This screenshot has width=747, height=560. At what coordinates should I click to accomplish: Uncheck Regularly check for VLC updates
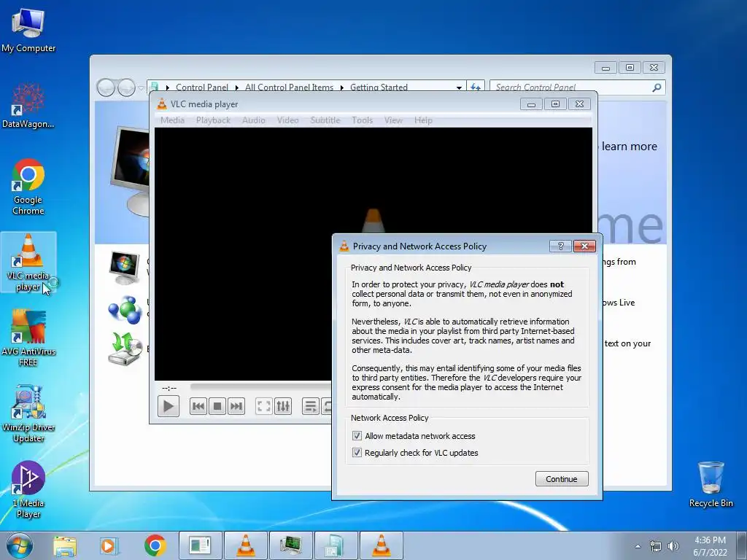(x=357, y=452)
